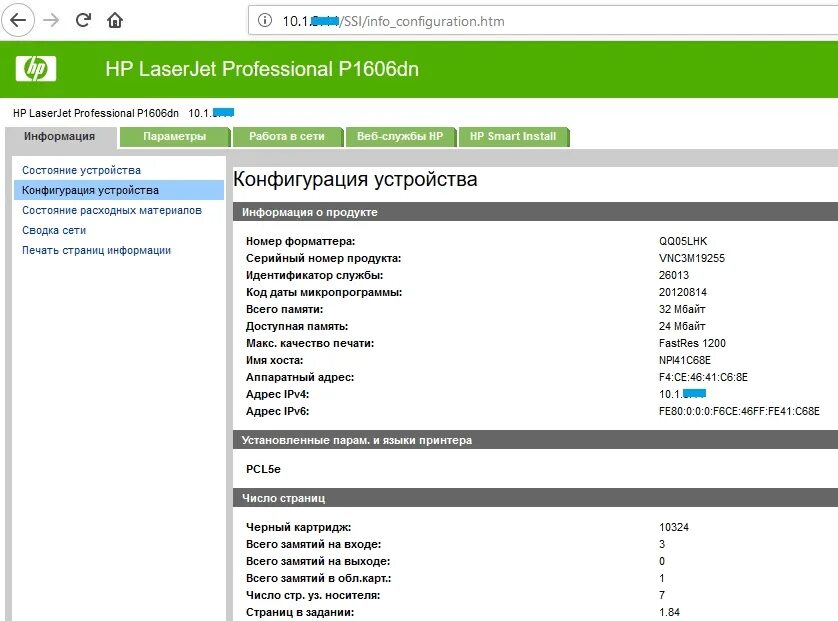Click print quality value FastRes 1200
Viewport: 838px width, 621px height.
692,343
